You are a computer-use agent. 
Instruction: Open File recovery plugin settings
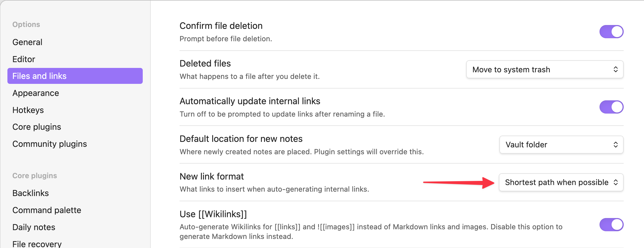pyautogui.click(x=37, y=244)
